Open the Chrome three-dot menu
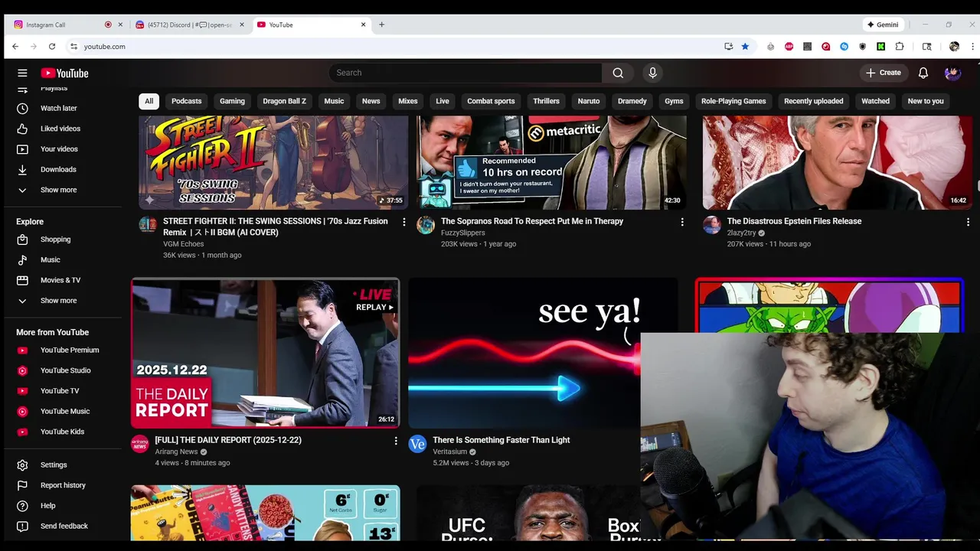The width and height of the screenshot is (980, 551). pyautogui.click(x=972, y=47)
